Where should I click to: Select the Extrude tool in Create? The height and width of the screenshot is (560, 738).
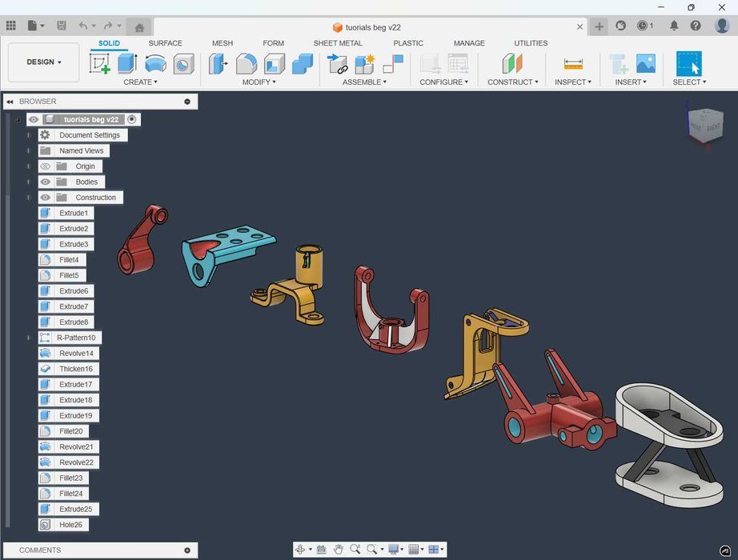point(127,63)
